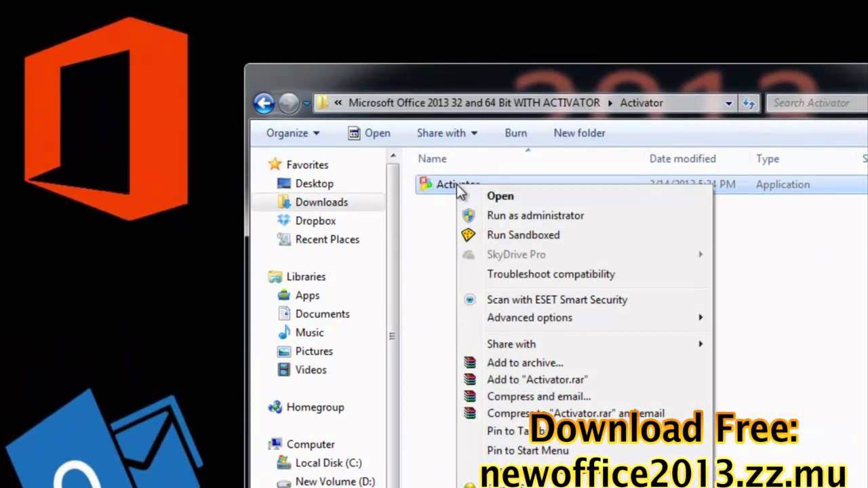Click the Back navigation arrow button

[264, 103]
